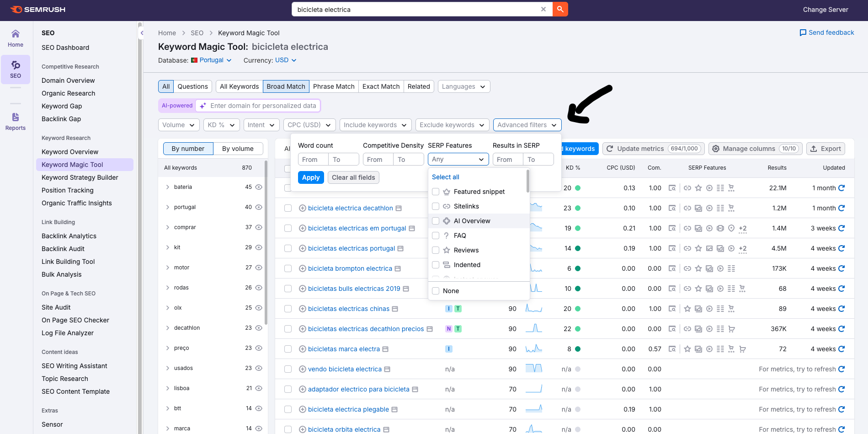Image resolution: width=868 pixels, height=434 pixels.
Task: Click the Semrush logo
Action: [x=38, y=10]
